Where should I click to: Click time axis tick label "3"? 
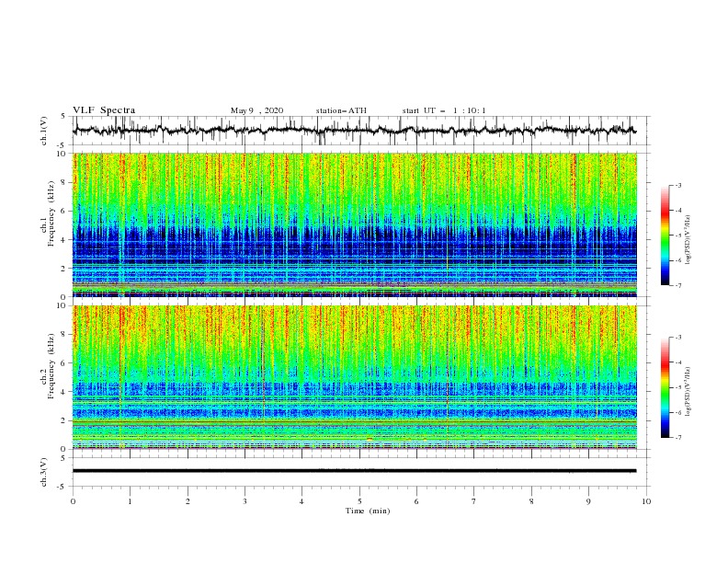click(x=245, y=501)
